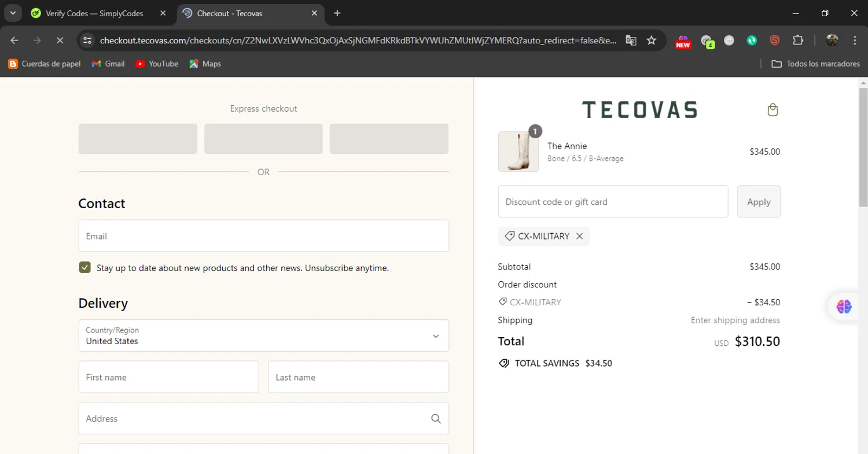This screenshot has width=868, height=454.
Task: Open a new browser tab
Action: (337, 13)
